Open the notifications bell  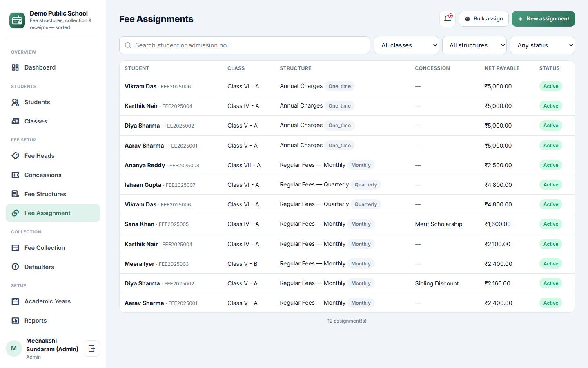point(448,19)
